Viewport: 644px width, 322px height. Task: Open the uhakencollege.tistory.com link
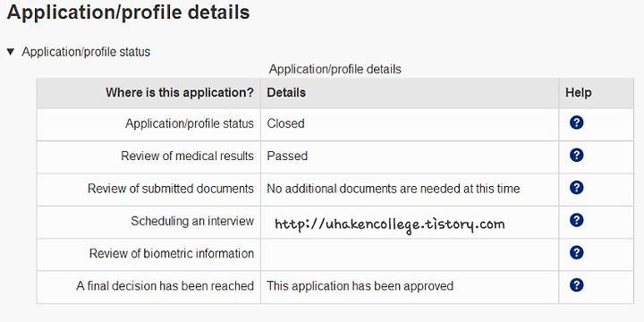(389, 225)
